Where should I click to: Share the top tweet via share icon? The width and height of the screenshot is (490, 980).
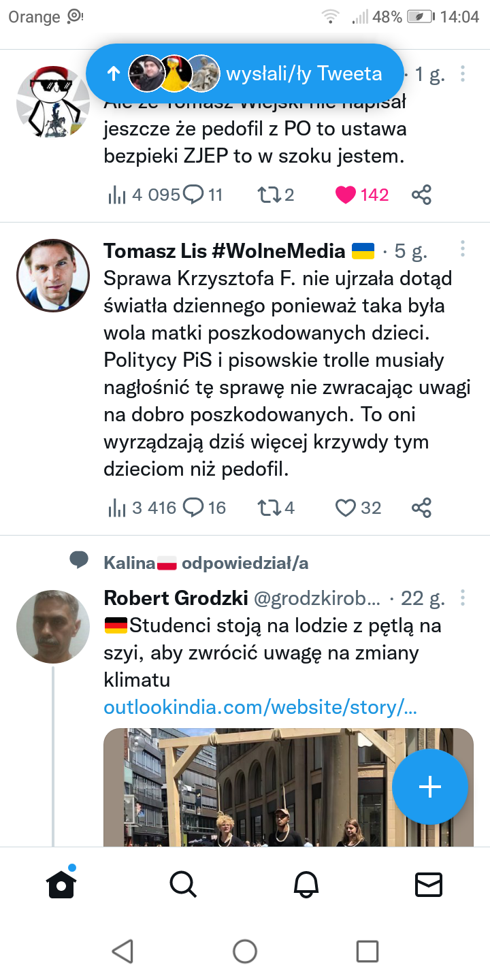click(x=421, y=195)
